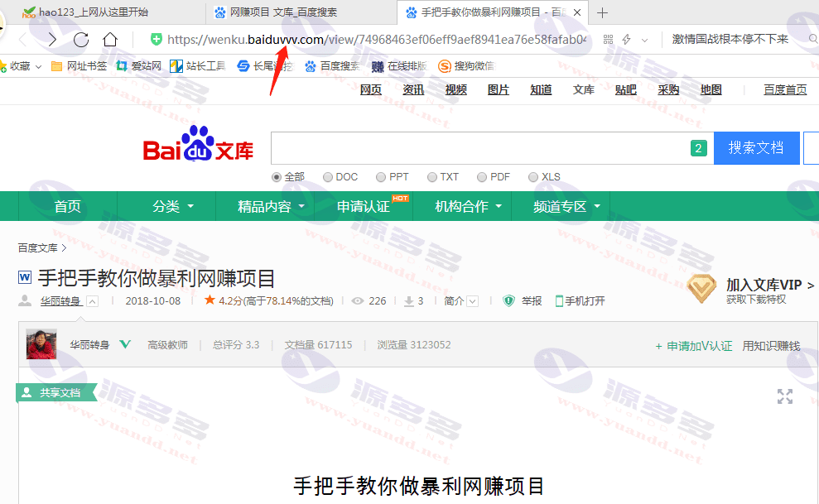This screenshot has height=504, width=819.
Task: Open the 长尾词挖 bookmark
Action: (266, 66)
